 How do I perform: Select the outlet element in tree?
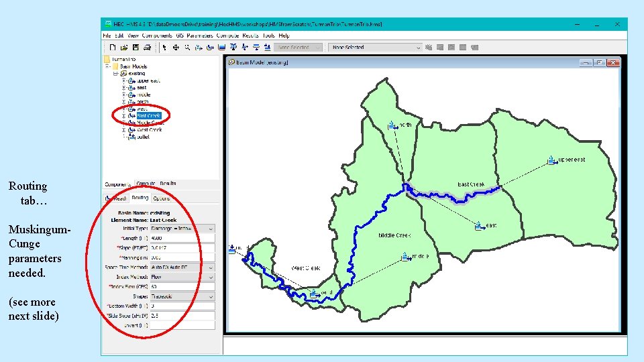[142, 137]
